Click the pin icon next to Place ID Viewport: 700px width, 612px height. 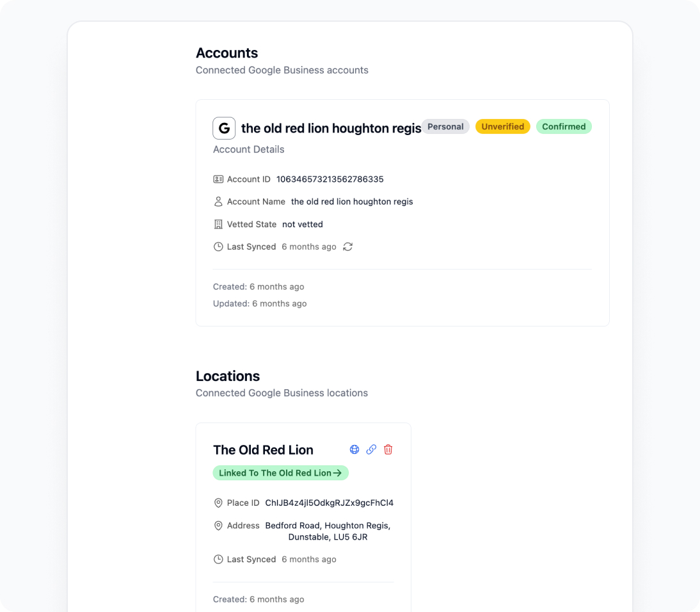[218, 503]
